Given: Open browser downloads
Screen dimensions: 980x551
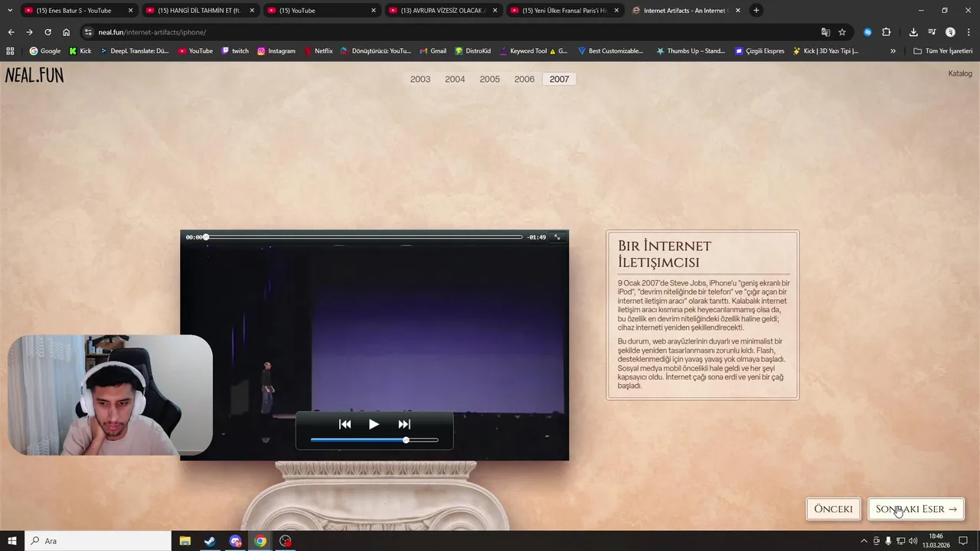Looking at the screenshot, I should (913, 32).
